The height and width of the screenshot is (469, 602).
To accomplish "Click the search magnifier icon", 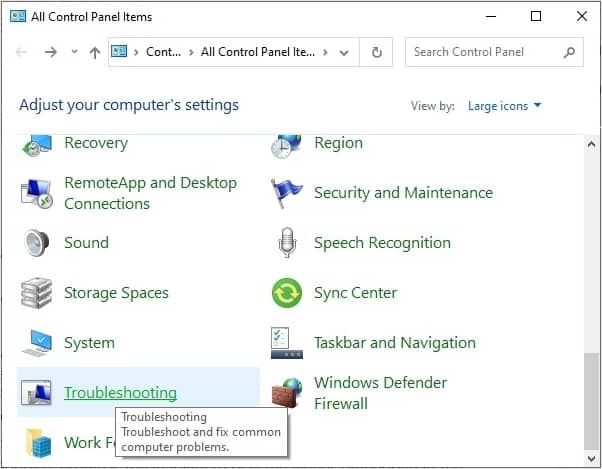I will click(x=569, y=52).
